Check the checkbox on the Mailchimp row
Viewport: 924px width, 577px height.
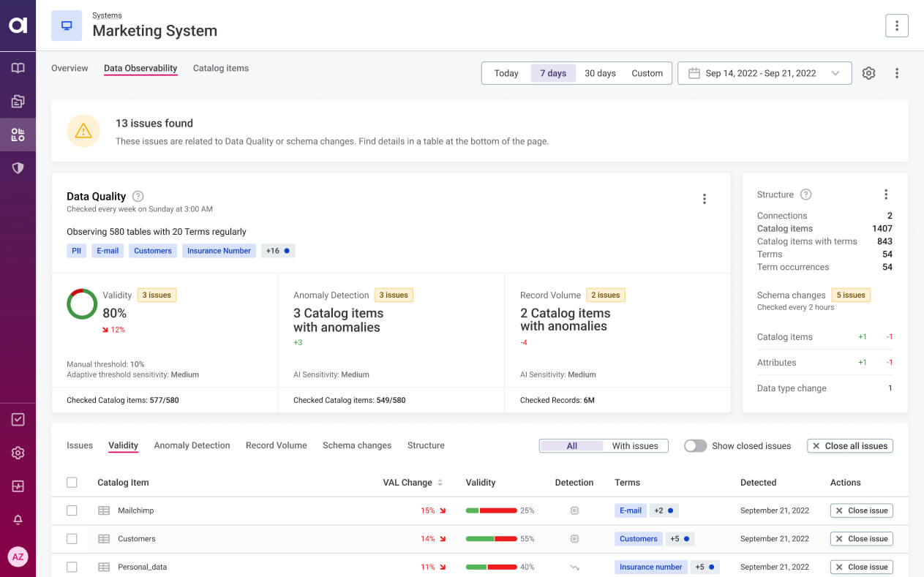click(x=71, y=510)
